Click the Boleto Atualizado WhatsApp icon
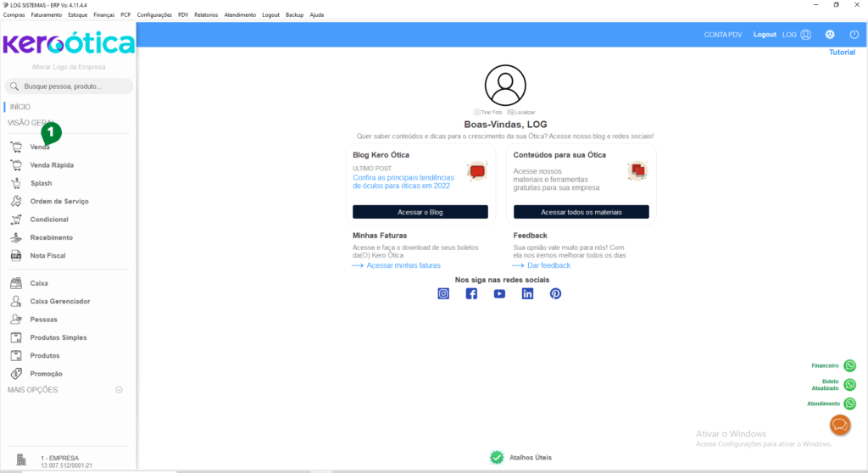Image resolution: width=868 pixels, height=473 pixels. [849, 384]
